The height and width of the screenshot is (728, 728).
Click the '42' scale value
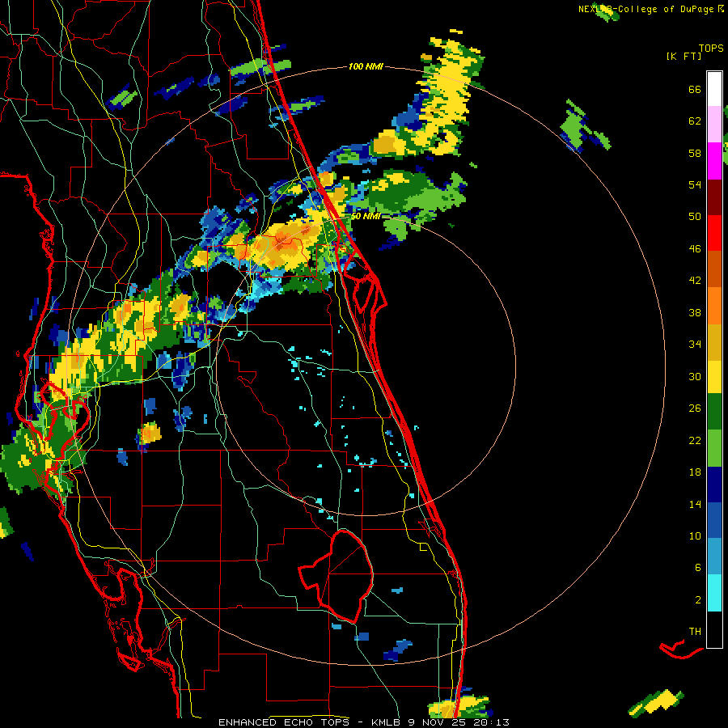(695, 281)
